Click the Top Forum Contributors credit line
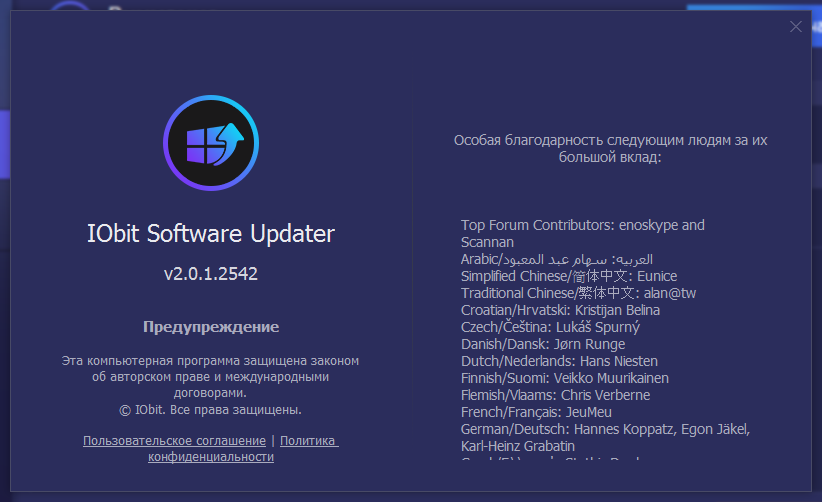Image resolution: width=822 pixels, height=502 pixels. point(582,234)
